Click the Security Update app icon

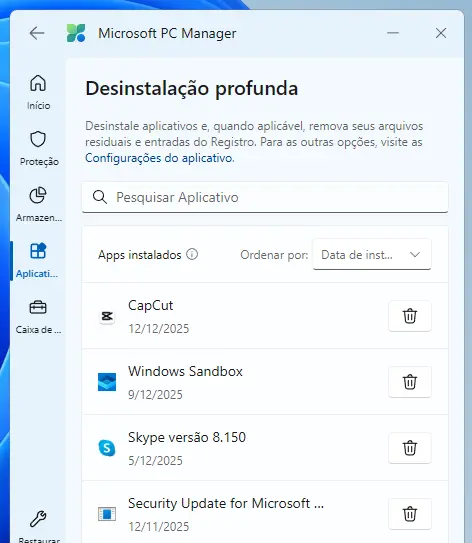click(107, 514)
